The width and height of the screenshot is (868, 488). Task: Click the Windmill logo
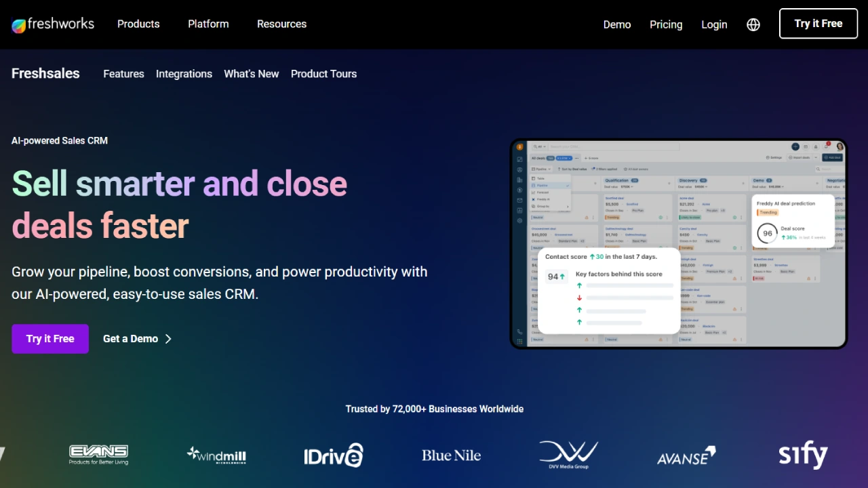pos(216,455)
